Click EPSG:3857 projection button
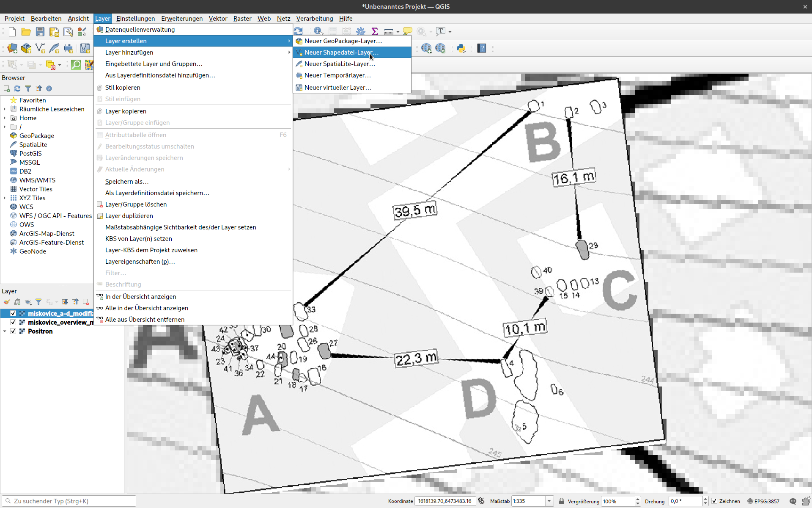This screenshot has height=508, width=812. [x=763, y=501]
